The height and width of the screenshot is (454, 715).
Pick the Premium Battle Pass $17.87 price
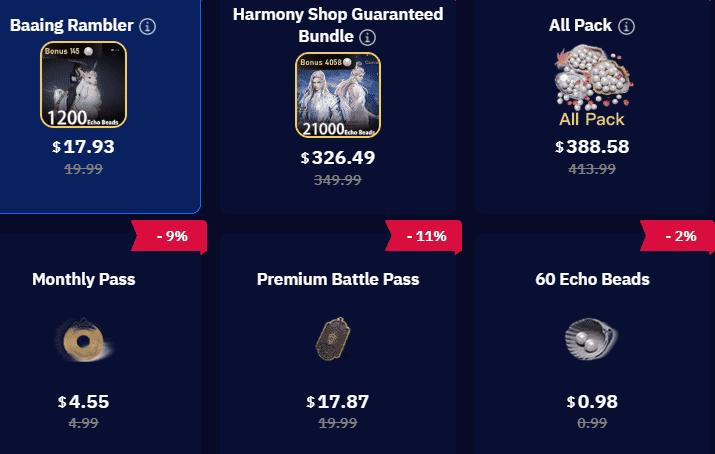point(338,402)
